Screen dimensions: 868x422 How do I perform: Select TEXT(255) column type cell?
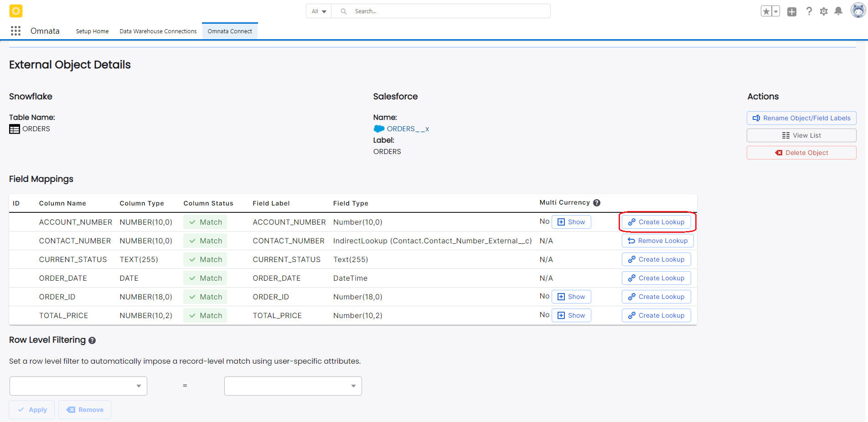point(139,259)
